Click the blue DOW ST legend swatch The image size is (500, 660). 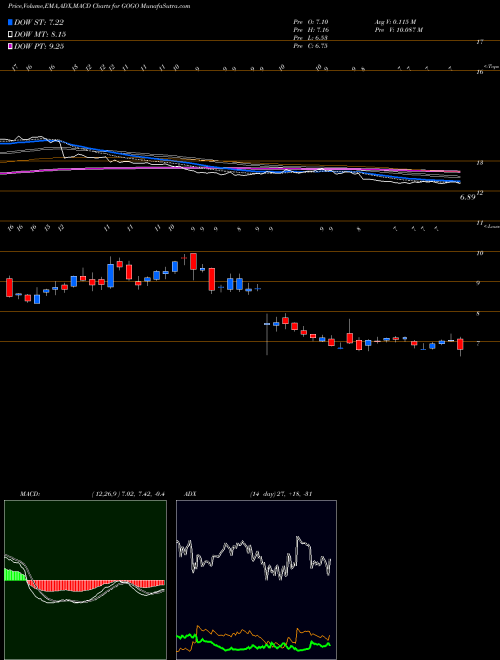coord(10,23)
